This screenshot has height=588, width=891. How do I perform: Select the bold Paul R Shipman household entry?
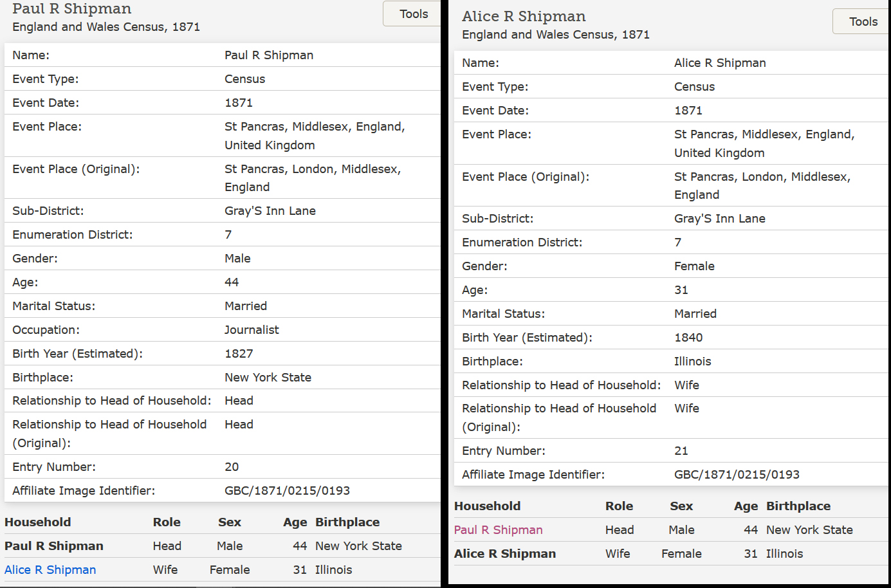click(x=54, y=546)
